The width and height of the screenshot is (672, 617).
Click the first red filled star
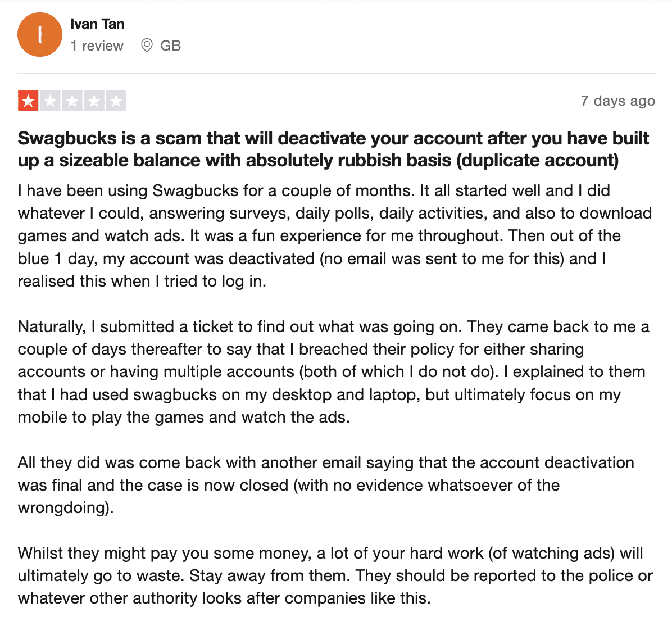tap(28, 101)
